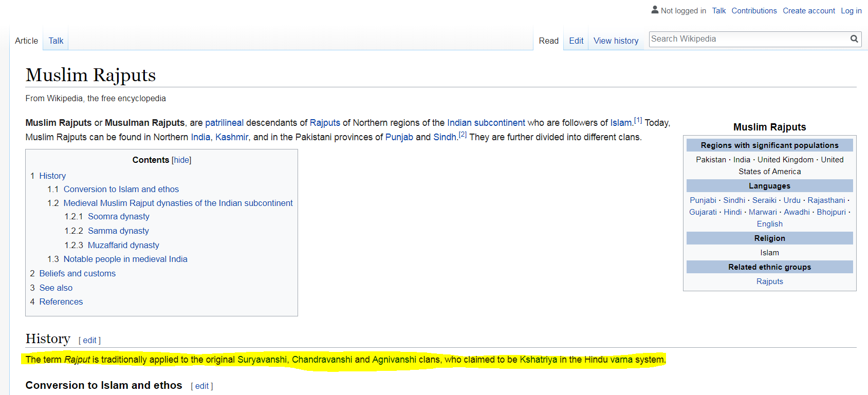Edit the History section
This screenshot has width=868, height=395.
click(89, 340)
